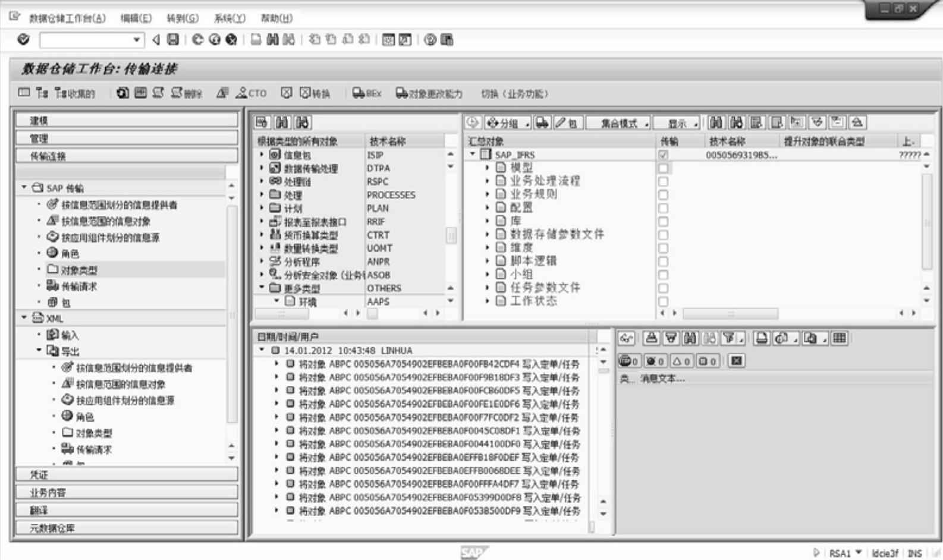Click the 管理 navigation button
This screenshot has height=560, width=943.
[x=127, y=138]
